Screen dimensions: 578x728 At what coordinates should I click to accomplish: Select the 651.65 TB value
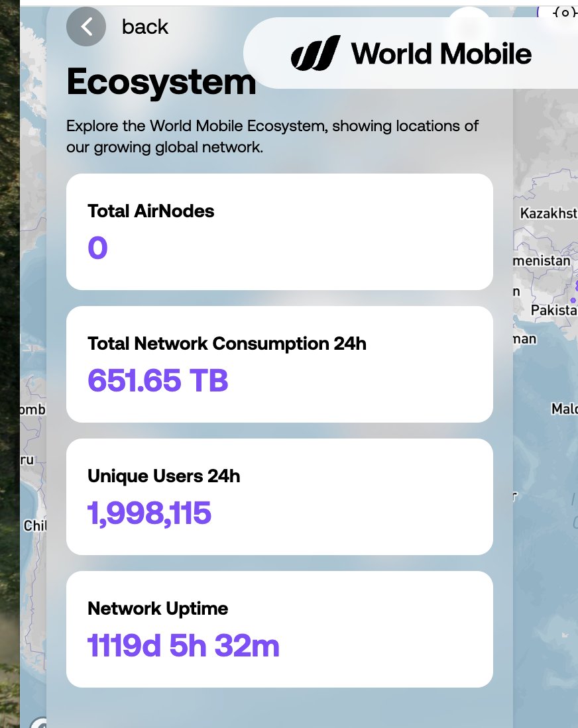click(x=158, y=380)
